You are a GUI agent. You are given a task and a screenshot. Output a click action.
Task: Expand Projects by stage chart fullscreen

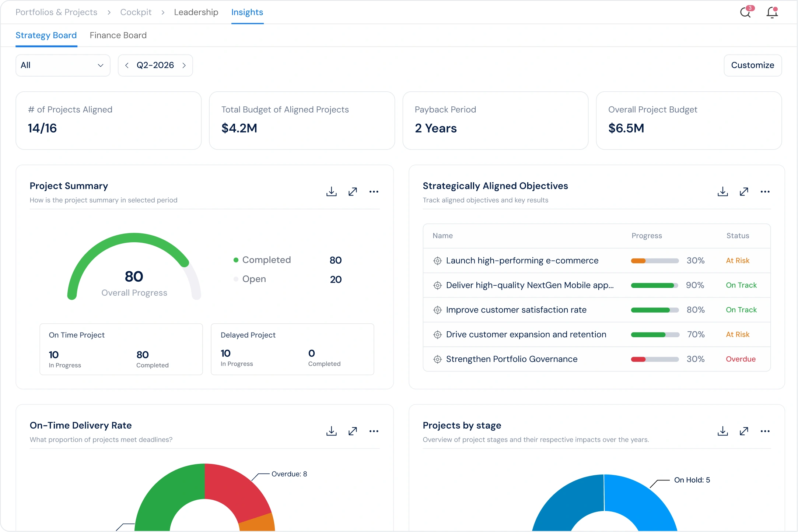pyautogui.click(x=744, y=431)
